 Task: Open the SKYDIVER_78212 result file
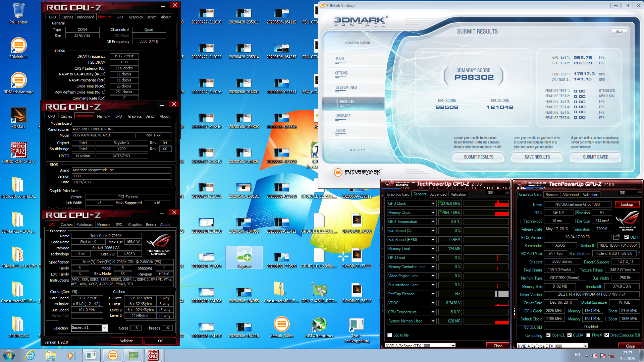click(x=357, y=292)
